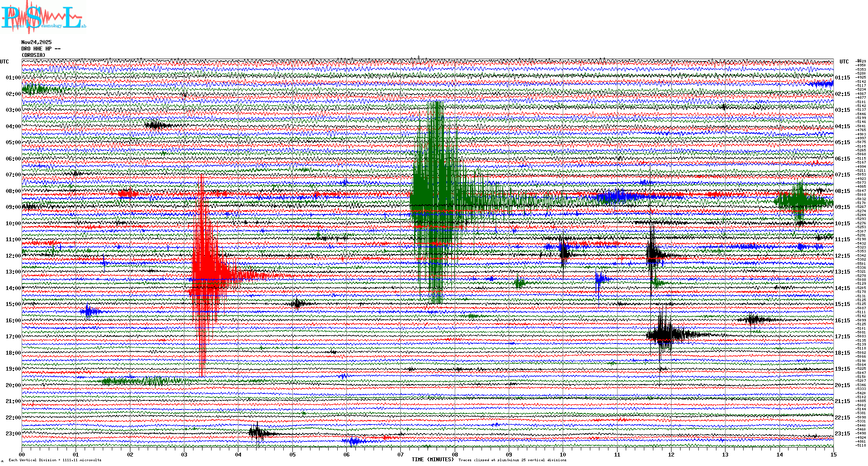Click the (DROSIA) station name label
868x466 pixels.
click(33, 55)
